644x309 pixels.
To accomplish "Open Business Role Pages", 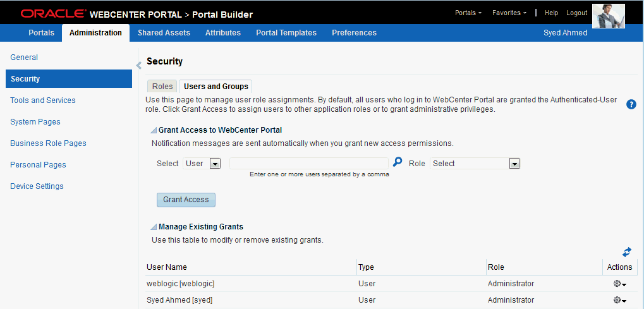I will click(x=48, y=143).
